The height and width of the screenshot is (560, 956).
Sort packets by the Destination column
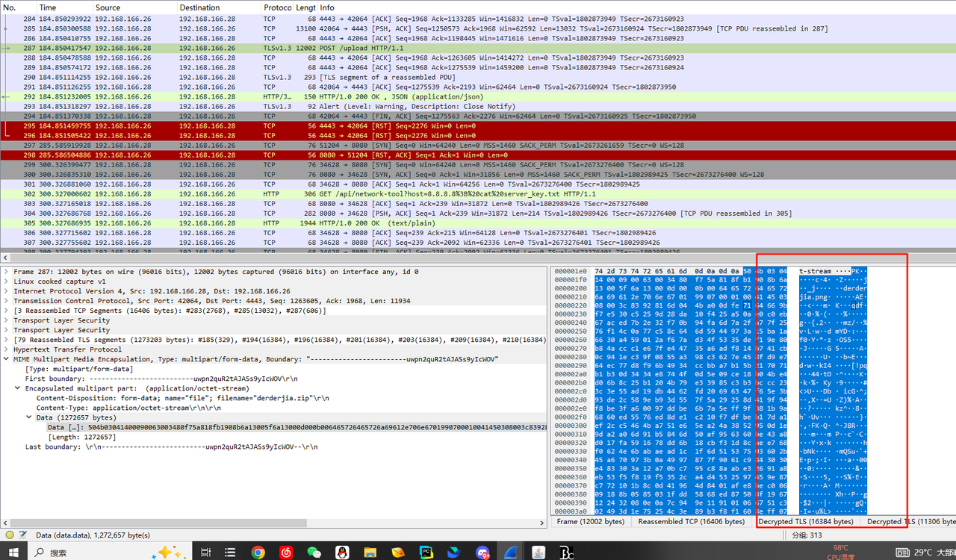(x=218, y=7)
